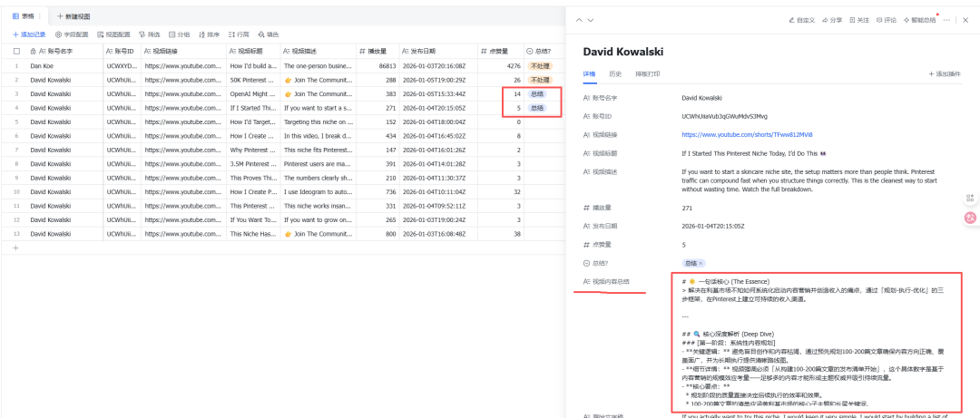Remove the 总结 tag from the detail field
The image size is (980, 418).
701,263
